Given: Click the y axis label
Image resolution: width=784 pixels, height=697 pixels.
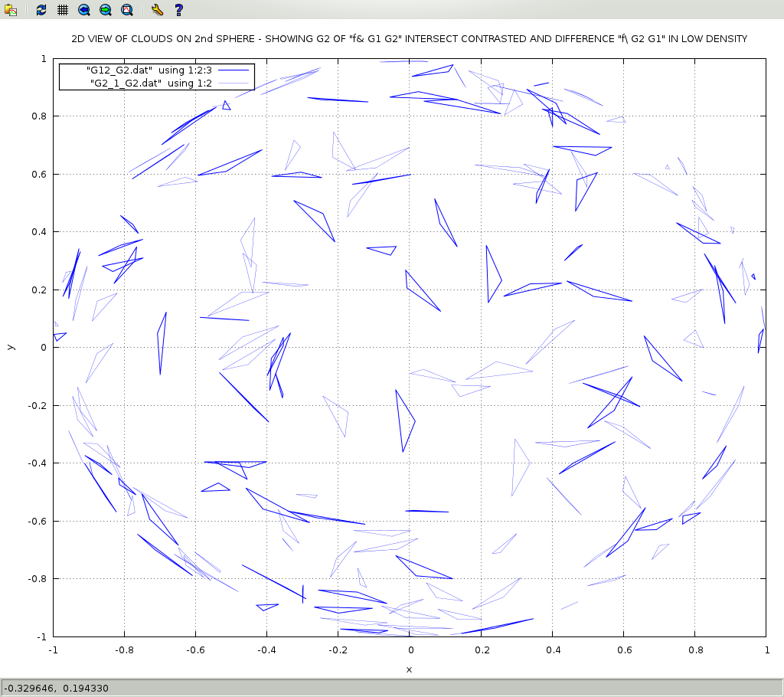Looking at the screenshot, I should tap(10, 347).
